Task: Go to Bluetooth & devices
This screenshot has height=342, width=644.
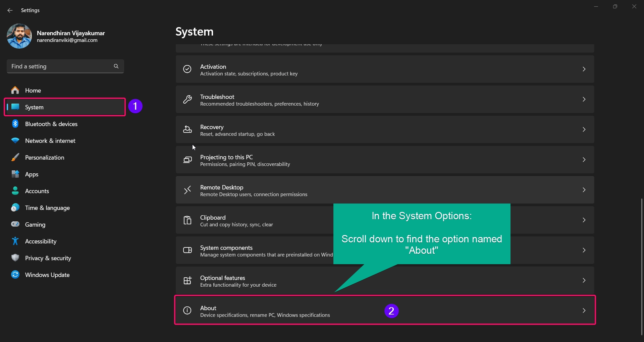Action: coord(65,124)
